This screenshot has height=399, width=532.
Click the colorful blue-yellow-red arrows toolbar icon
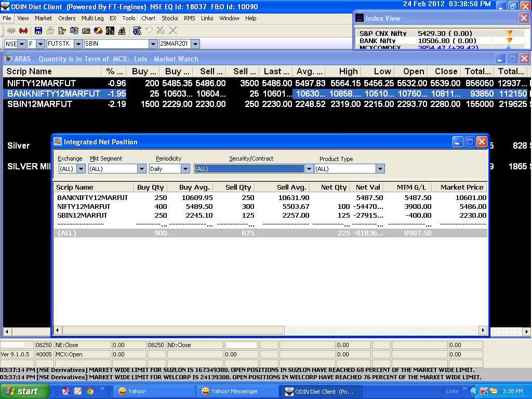(x=98, y=31)
